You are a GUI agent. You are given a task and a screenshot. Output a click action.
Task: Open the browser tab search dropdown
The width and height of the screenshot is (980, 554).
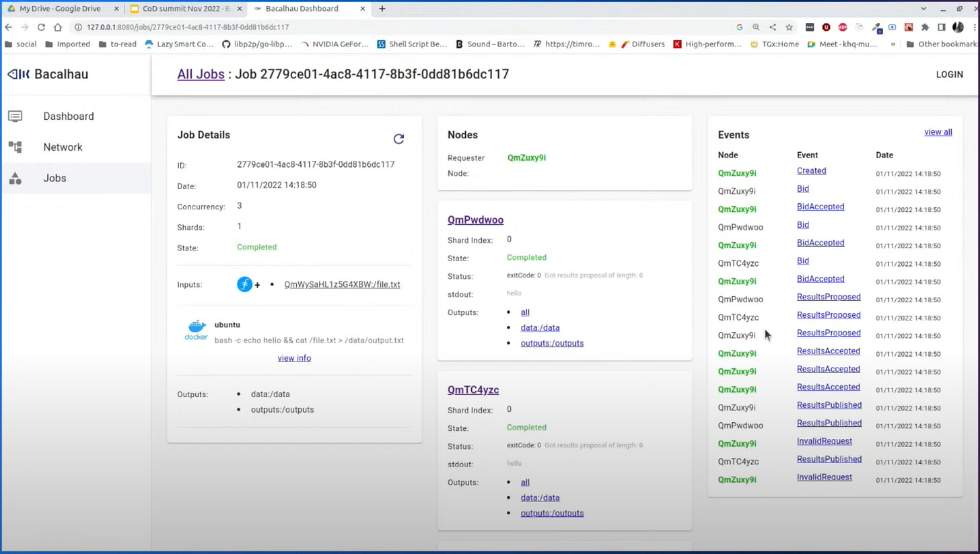923,9
